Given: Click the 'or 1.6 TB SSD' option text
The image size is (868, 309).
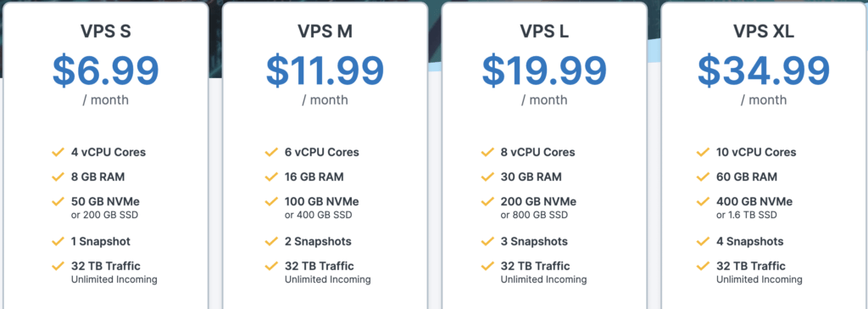Looking at the screenshot, I should pos(747,216).
